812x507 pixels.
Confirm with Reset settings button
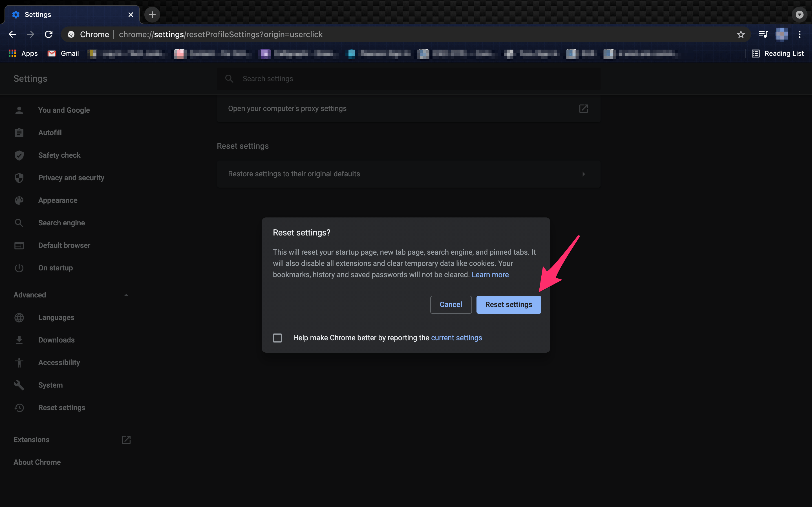(x=508, y=304)
